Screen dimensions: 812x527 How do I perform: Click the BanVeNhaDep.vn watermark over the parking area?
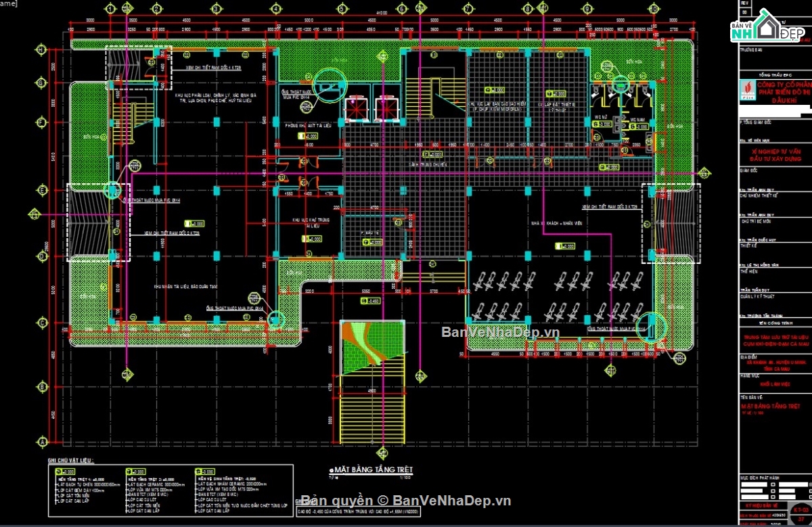point(500,331)
